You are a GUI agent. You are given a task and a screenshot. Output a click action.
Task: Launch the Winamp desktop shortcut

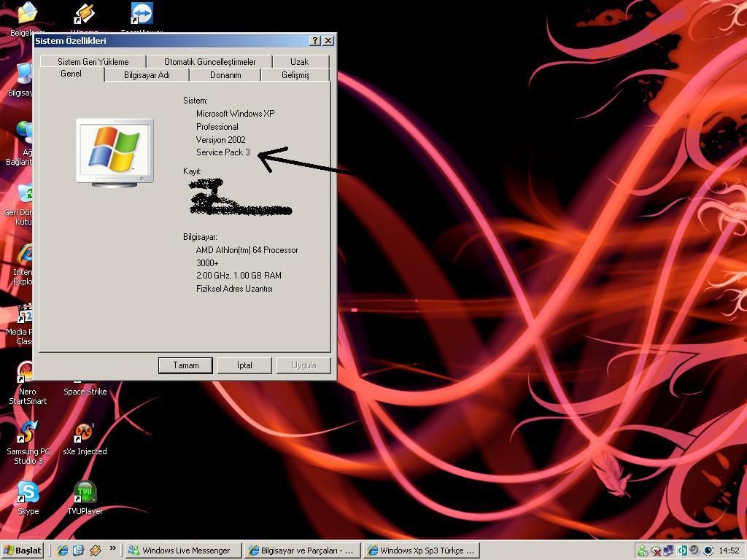coord(85,13)
